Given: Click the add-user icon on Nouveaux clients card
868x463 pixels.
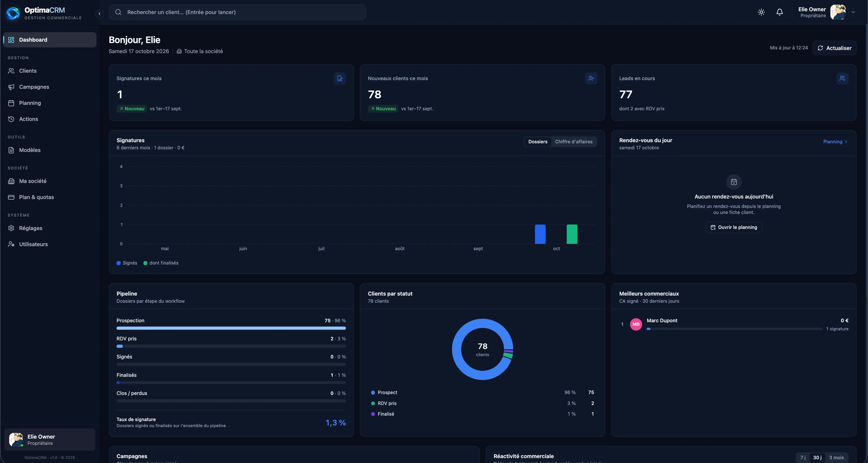Looking at the screenshot, I should pyautogui.click(x=591, y=78).
